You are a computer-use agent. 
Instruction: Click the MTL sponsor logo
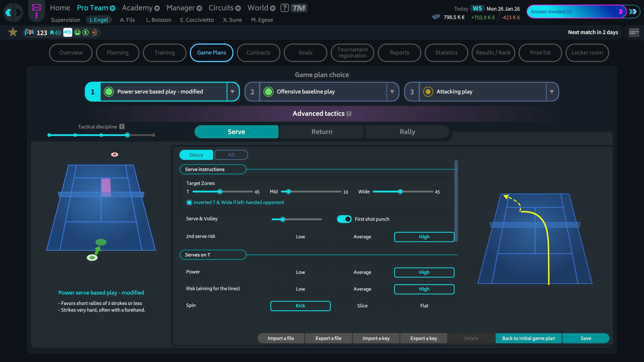[67, 32]
